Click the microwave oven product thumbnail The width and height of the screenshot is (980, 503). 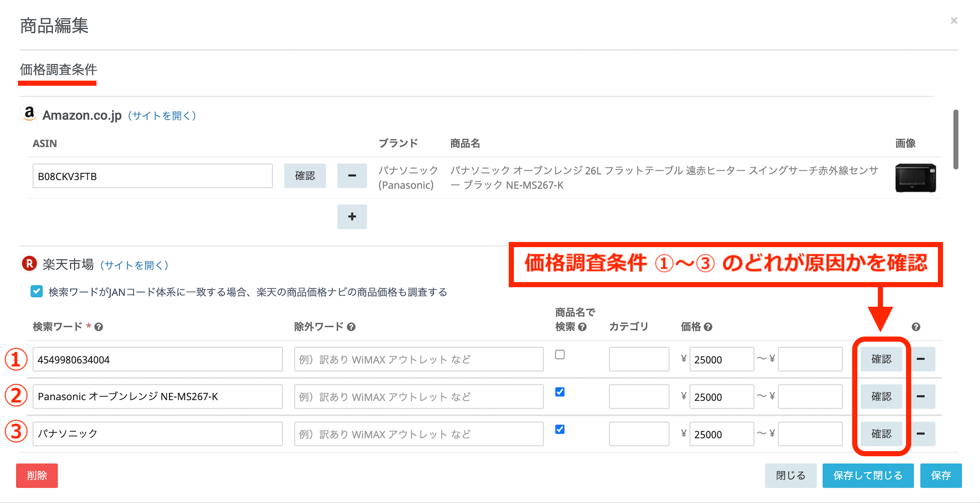(x=915, y=178)
